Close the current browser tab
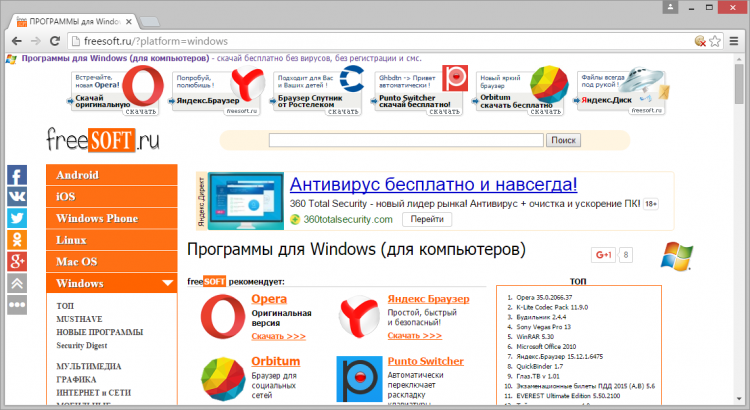This screenshot has width=750, height=410. click(x=129, y=22)
